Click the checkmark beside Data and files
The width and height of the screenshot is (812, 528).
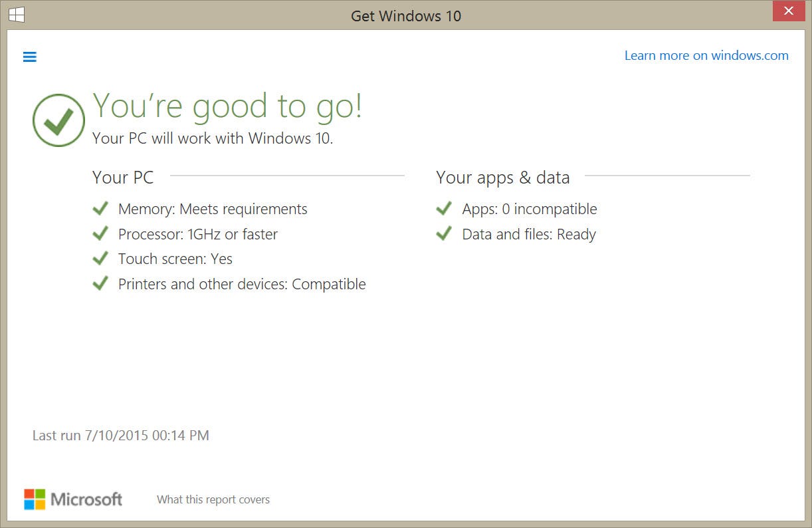pyautogui.click(x=444, y=233)
